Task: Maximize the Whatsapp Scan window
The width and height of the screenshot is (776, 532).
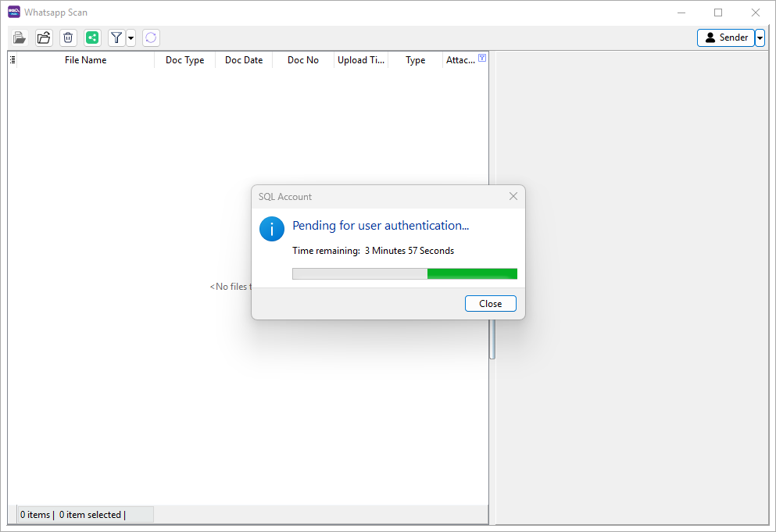Action: [718, 12]
